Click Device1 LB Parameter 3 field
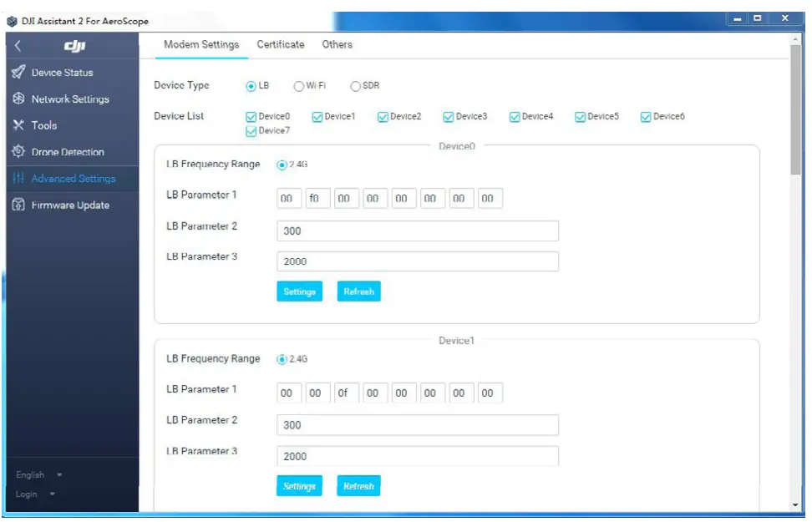 coord(418,456)
